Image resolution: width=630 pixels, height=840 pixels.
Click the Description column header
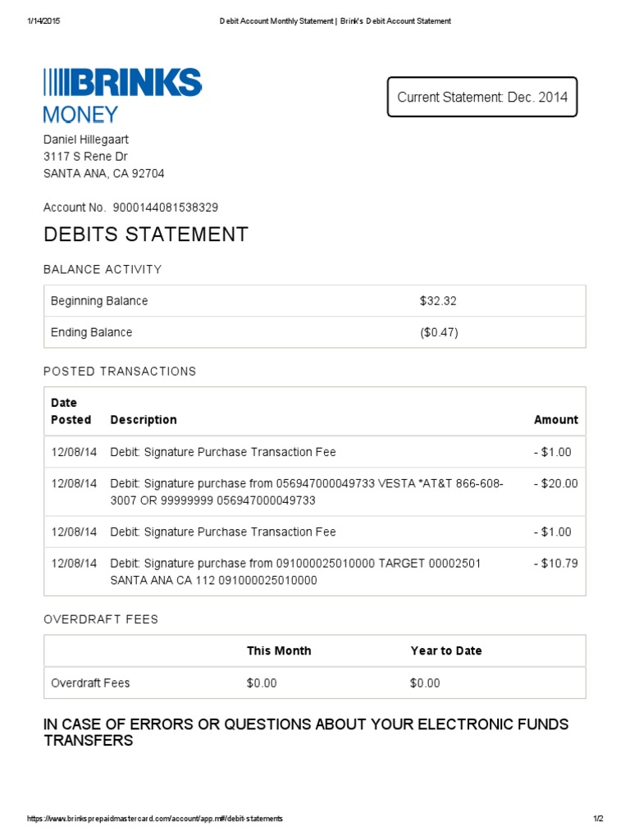(144, 420)
